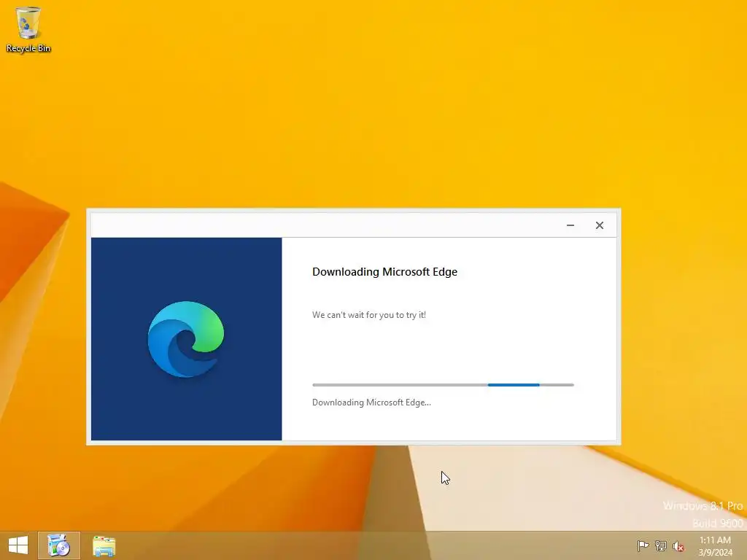Click the network status tray icon

(661, 545)
